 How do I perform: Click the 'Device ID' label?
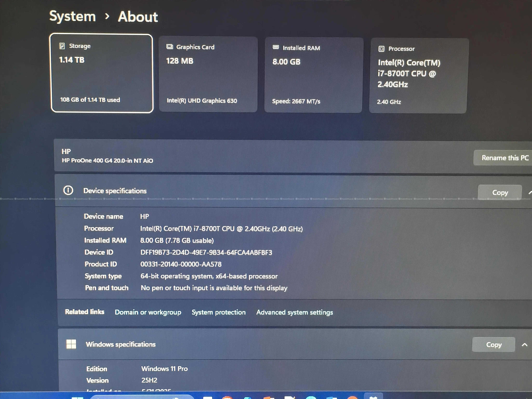coord(99,252)
